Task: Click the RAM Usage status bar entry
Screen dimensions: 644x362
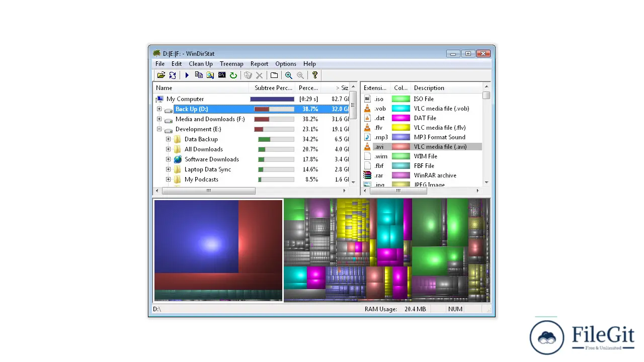Action: coord(395,309)
